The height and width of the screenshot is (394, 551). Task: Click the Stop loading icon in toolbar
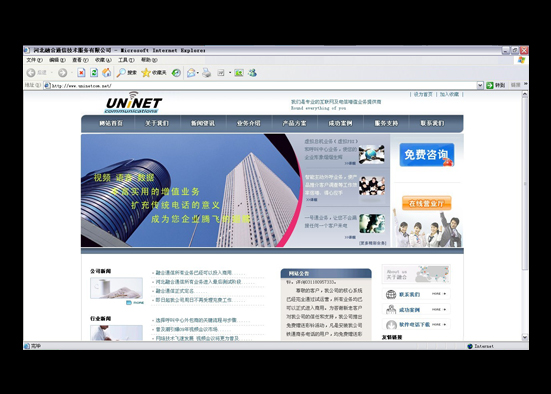point(81,73)
